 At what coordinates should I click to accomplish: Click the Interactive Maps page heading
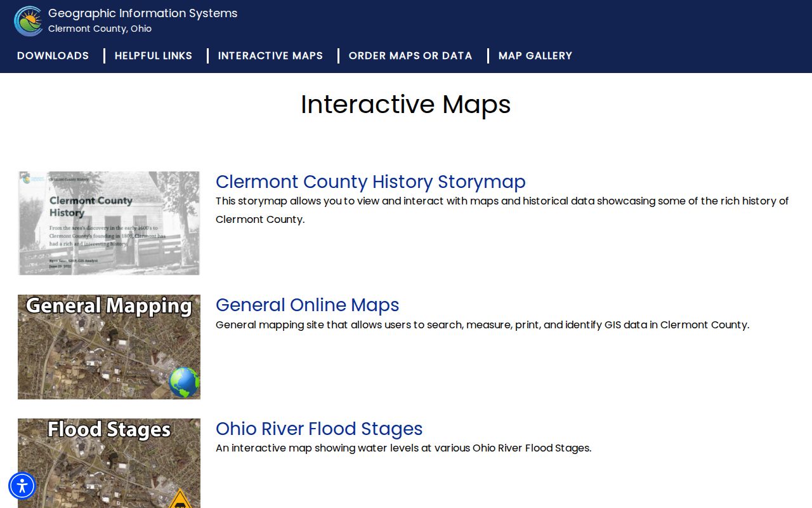[406, 104]
